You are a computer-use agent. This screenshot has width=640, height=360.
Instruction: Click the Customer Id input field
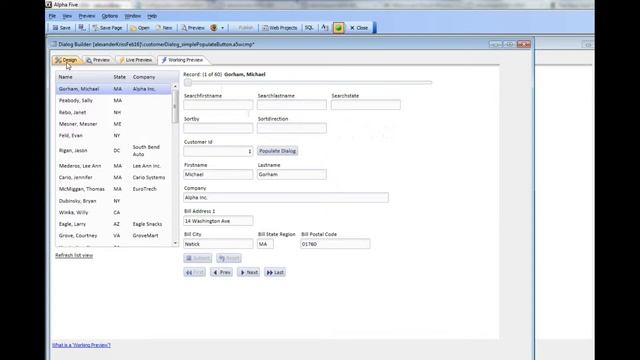218,151
